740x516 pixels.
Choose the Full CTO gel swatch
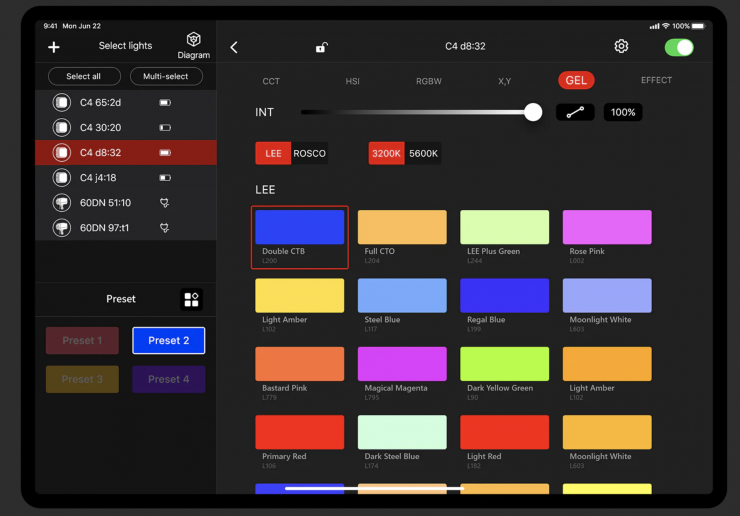pyautogui.click(x=402, y=228)
